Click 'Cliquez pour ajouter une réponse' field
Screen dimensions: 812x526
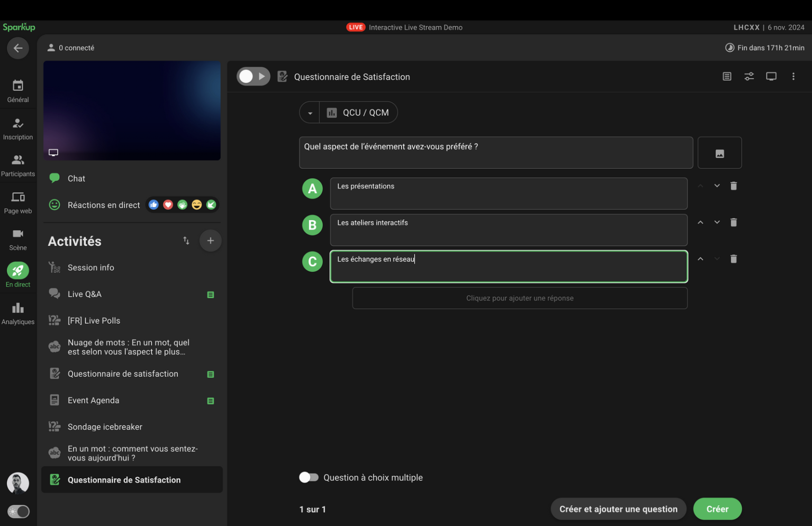click(x=519, y=298)
